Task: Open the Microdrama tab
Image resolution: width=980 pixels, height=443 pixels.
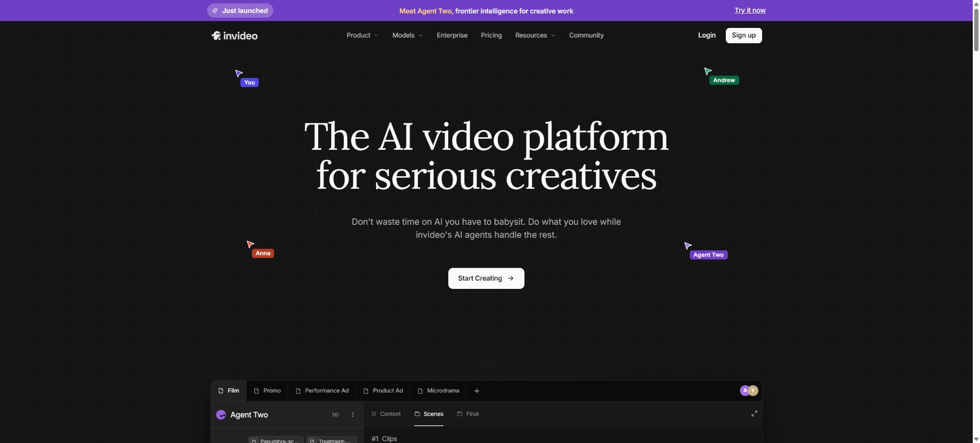Action: [x=438, y=391]
